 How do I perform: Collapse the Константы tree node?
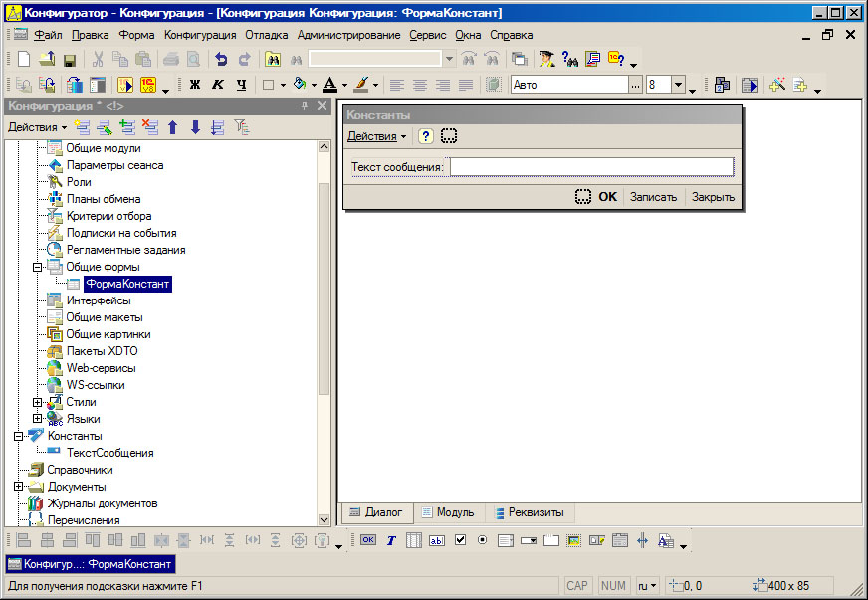[x=18, y=436]
